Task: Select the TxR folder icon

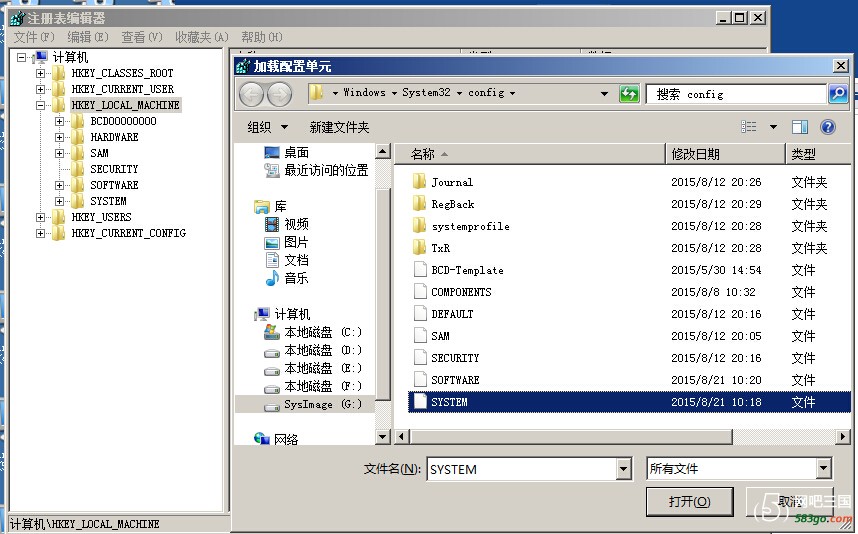Action: (x=420, y=247)
